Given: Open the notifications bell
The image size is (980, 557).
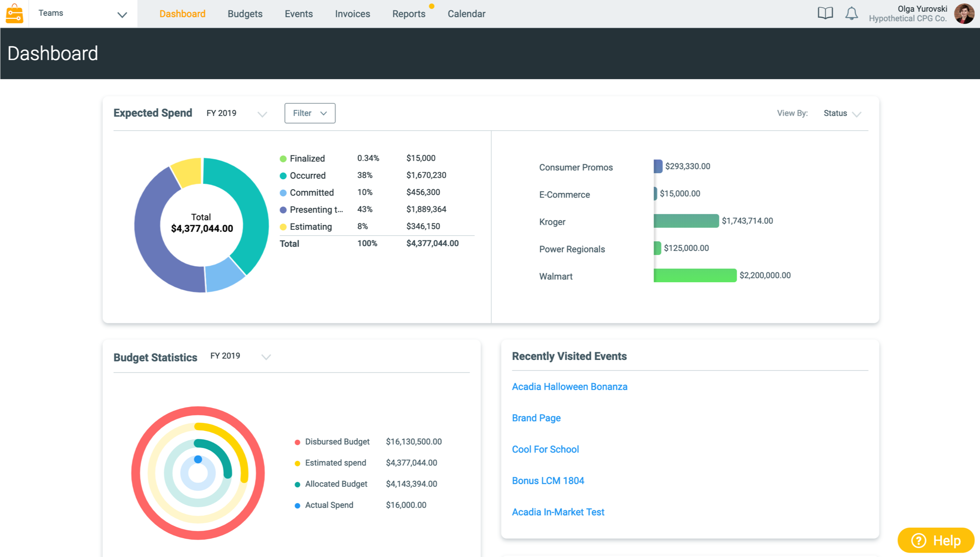Looking at the screenshot, I should pyautogui.click(x=851, y=13).
